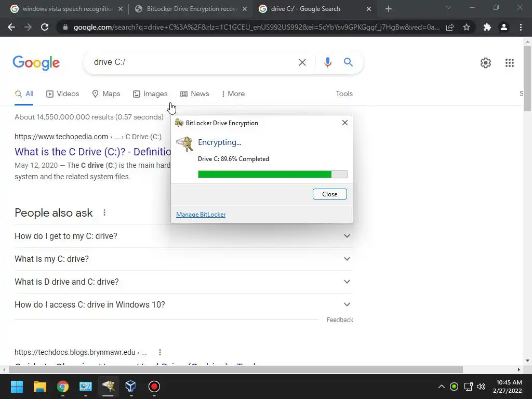Click Close in the BitLocker dialog
The height and width of the screenshot is (399, 532).
point(329,194)
